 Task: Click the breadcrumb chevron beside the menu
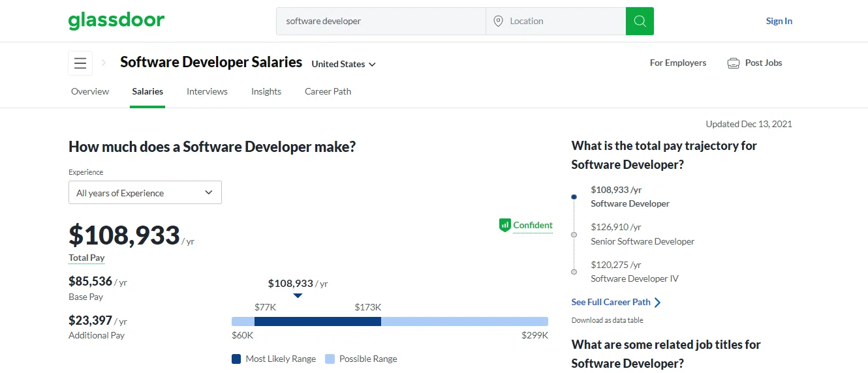click(x=103, y=63)
